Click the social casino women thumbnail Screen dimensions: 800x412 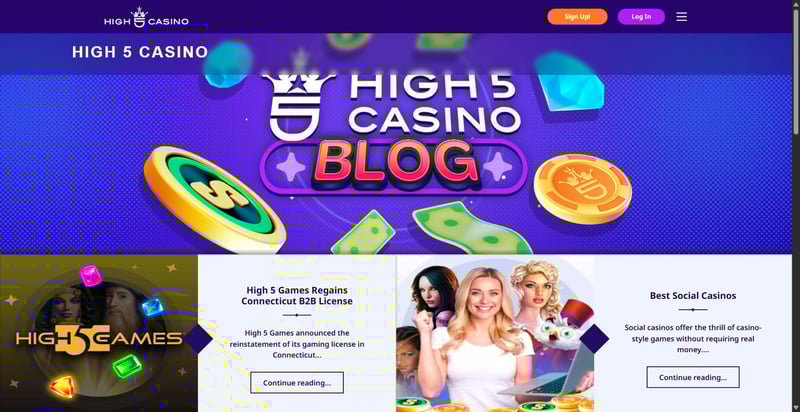(495, 333)
